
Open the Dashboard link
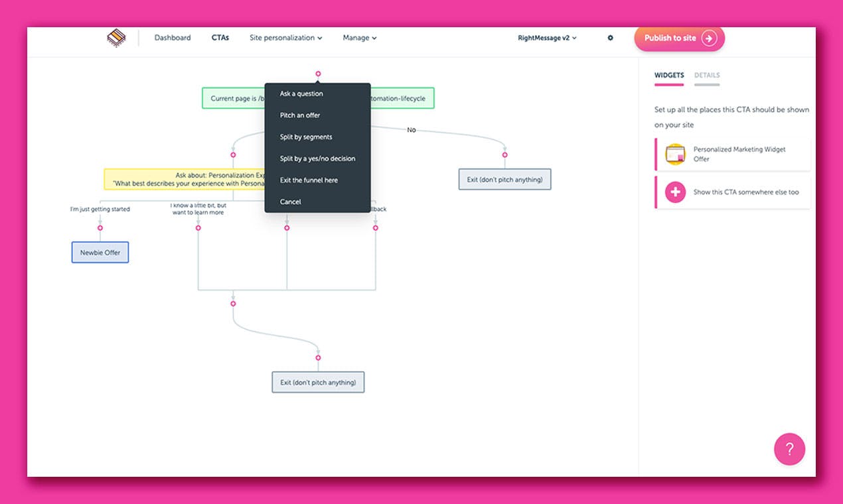[173, 38]
